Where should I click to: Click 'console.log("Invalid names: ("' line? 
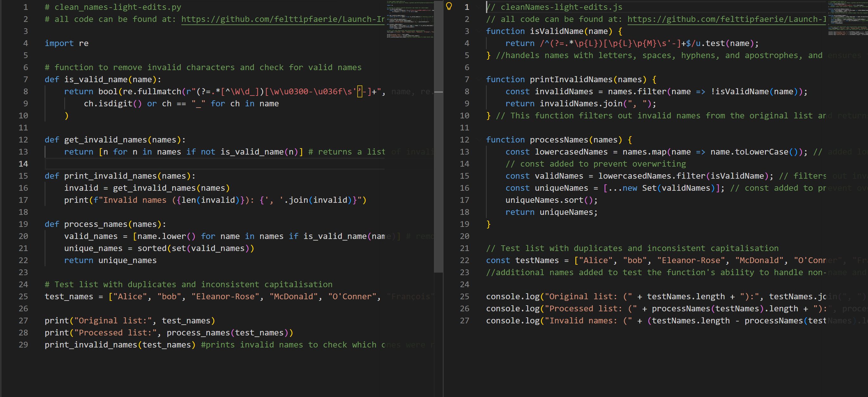656,321
